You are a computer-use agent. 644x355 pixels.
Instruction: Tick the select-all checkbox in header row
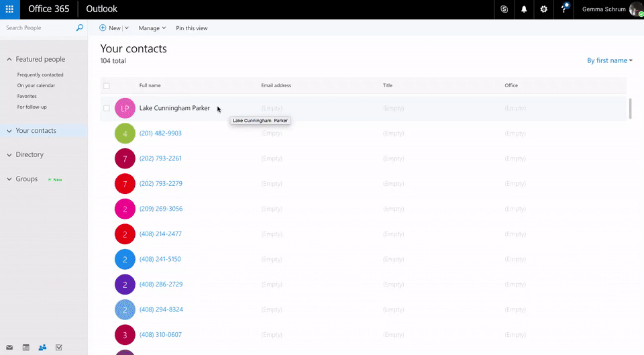(x=107, y=86)
